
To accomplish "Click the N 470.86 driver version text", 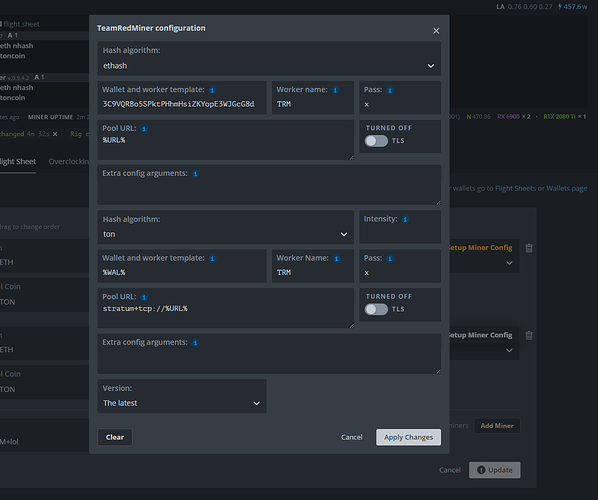I will [x=478, y=117].
